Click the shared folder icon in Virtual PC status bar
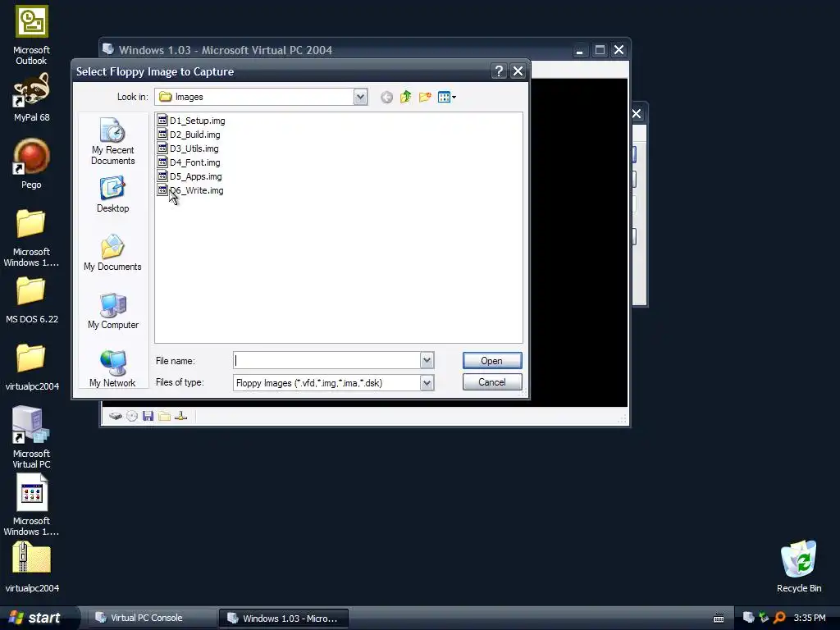This screenshot has width=840, height=630. pos(164,416)
